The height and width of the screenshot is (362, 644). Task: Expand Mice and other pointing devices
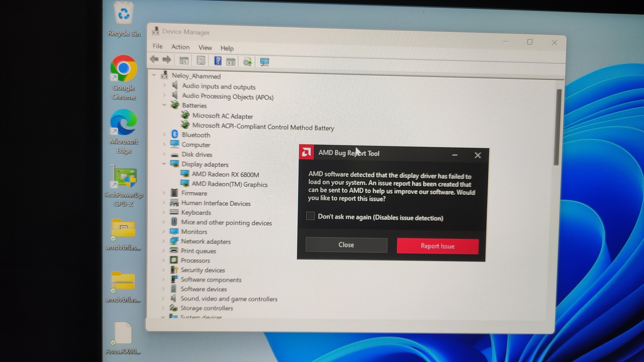[164, 222]
